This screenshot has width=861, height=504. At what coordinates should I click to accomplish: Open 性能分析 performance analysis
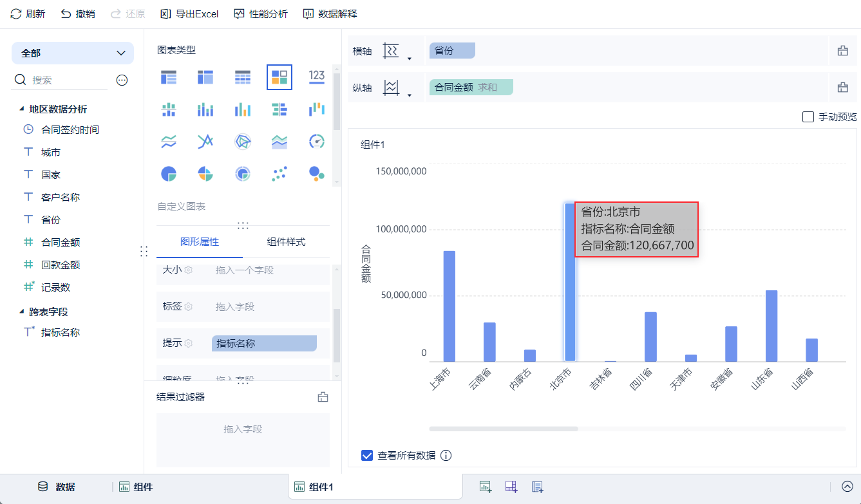[261, 14]
